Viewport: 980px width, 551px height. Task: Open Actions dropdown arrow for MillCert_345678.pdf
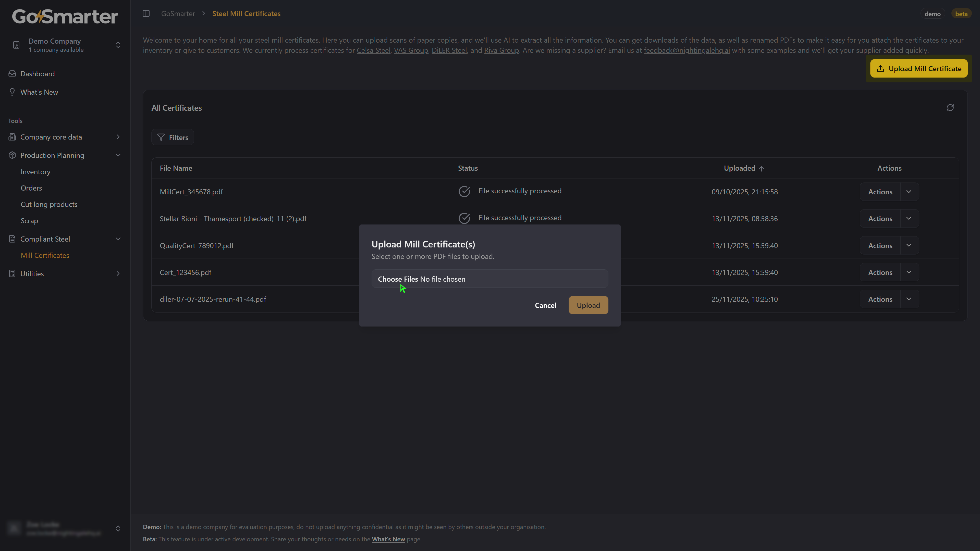click(909, 192)
